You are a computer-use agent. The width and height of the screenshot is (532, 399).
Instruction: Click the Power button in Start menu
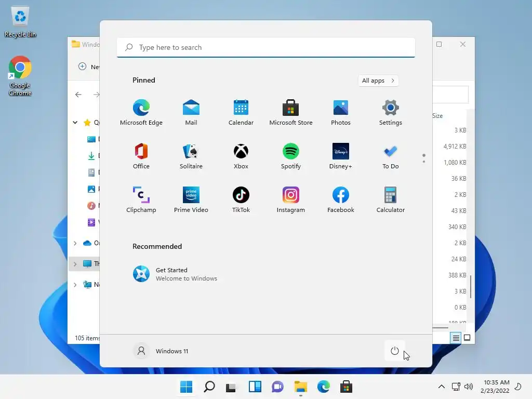click(395, 351)
